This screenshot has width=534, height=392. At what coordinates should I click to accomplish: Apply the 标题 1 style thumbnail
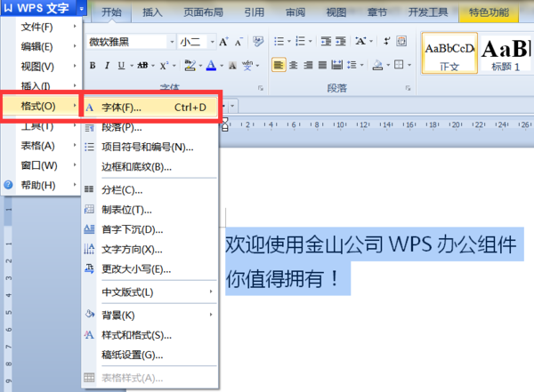coord(506,53)
